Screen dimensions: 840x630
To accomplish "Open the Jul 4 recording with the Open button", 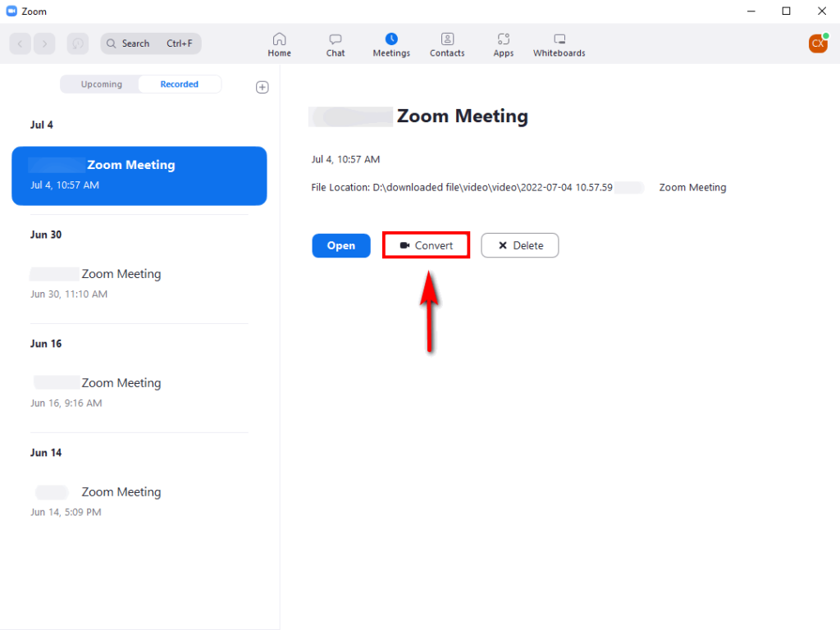I will tap(340, 245).
